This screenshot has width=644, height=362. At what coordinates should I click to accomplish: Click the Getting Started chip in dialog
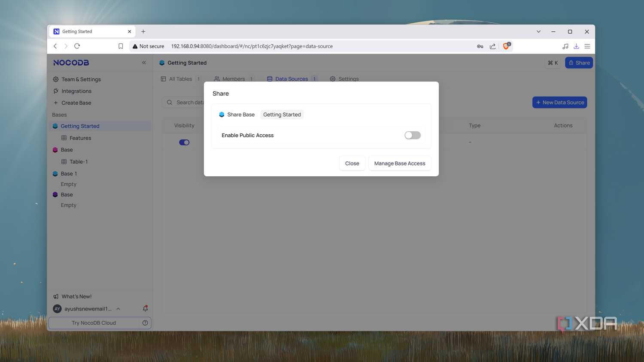[x=282, y=115]
